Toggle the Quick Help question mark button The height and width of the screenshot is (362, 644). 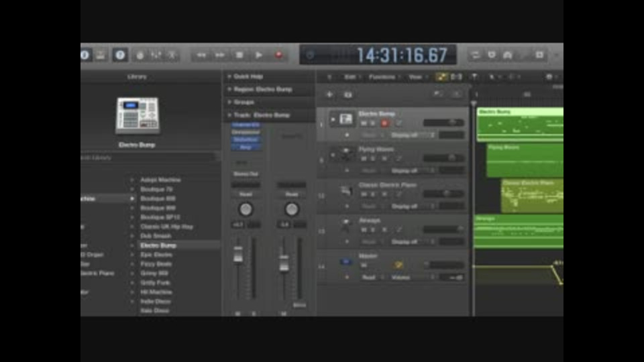coord(120,55)
